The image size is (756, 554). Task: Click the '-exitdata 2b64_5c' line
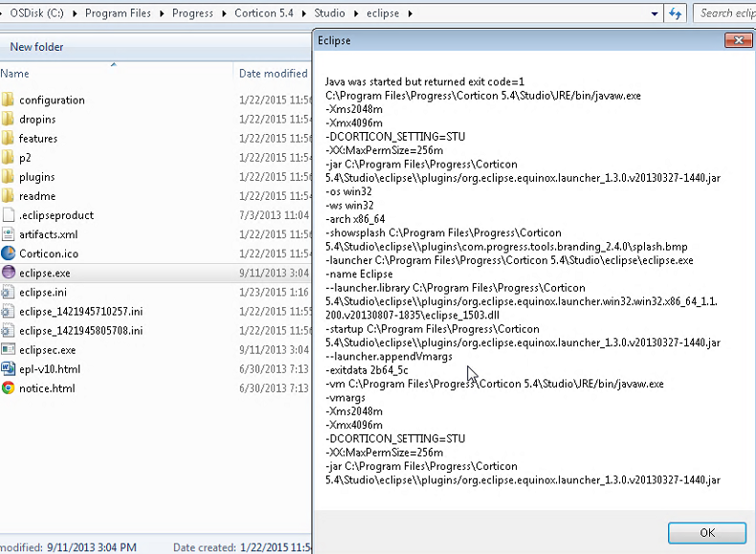click(367, 370)
